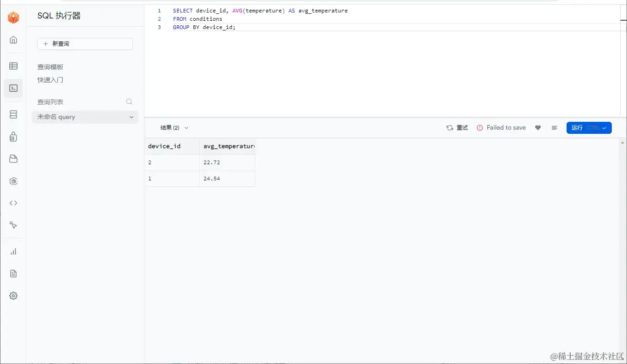Click the cell with value 22.72
The height and width of the screenshot is (364, 627).
227,162
